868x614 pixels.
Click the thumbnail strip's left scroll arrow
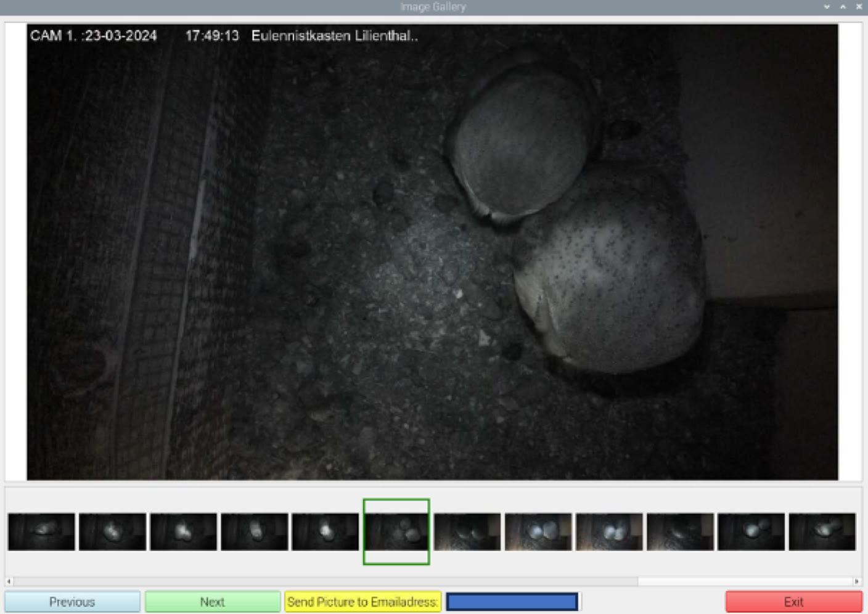pos(9,581)
